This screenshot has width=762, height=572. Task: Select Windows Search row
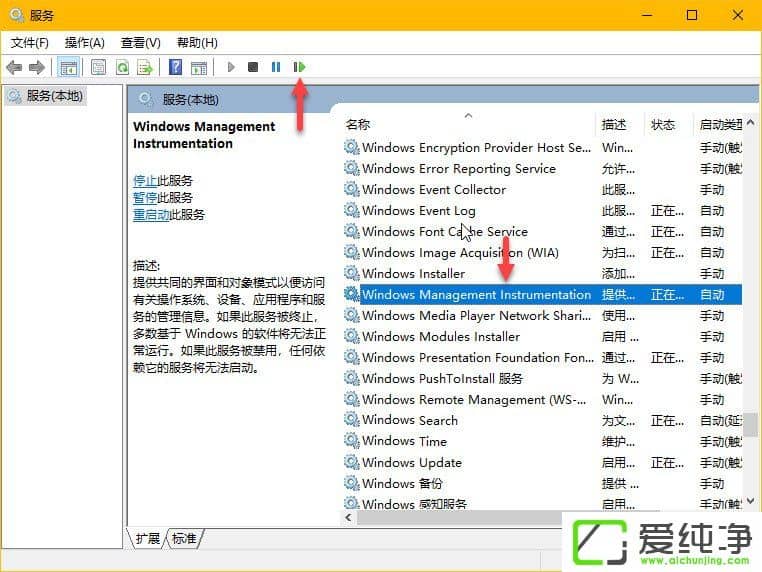(543, 420)
